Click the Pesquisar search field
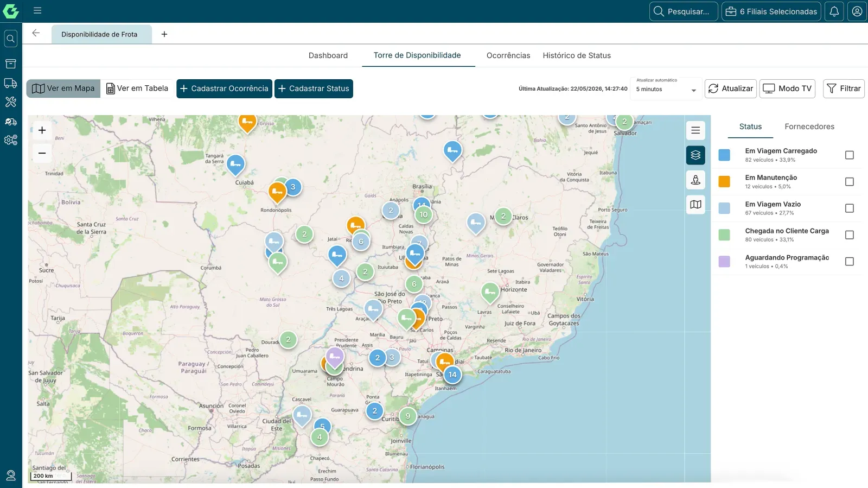Screen dimensions: 868x488 click(684, 11)
